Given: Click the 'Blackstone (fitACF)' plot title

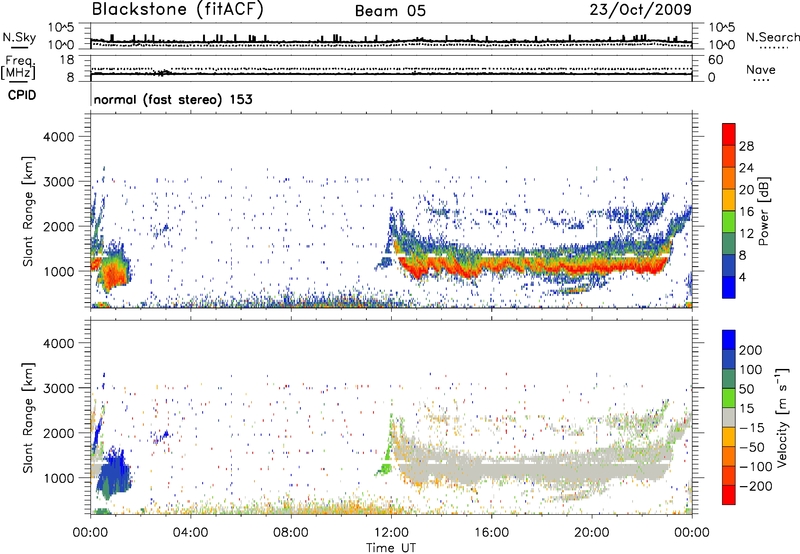Looking at the screenshot, I should click(177, 9).
